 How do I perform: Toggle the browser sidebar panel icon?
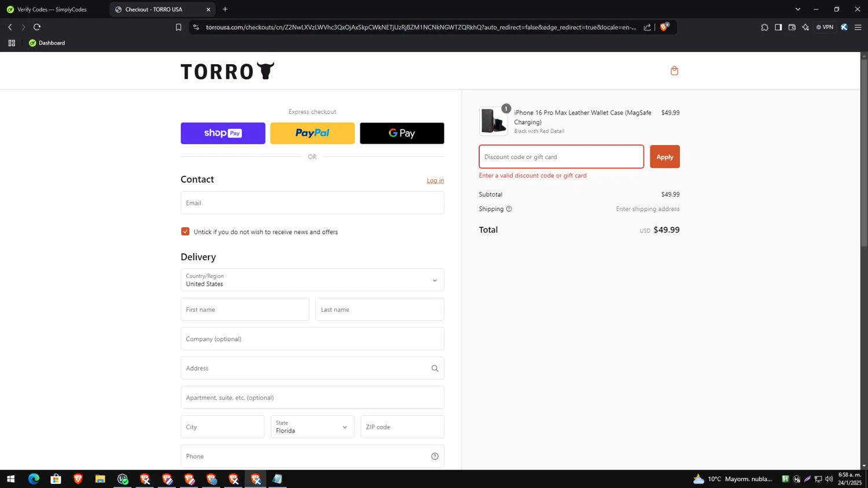[778, 27]
